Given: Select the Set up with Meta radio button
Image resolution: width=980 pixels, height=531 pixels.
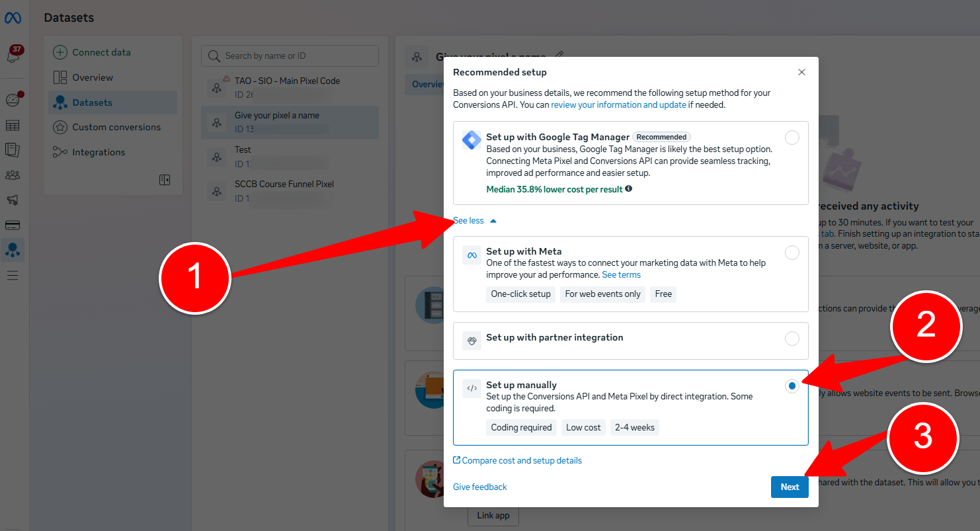Looking at the screenshot, I should click(792, 253).
